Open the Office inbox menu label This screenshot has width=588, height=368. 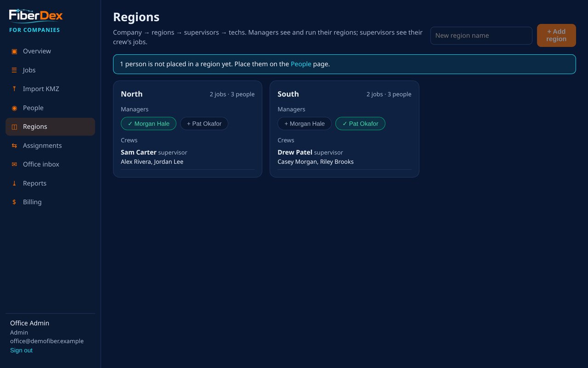tap(41, 164)
